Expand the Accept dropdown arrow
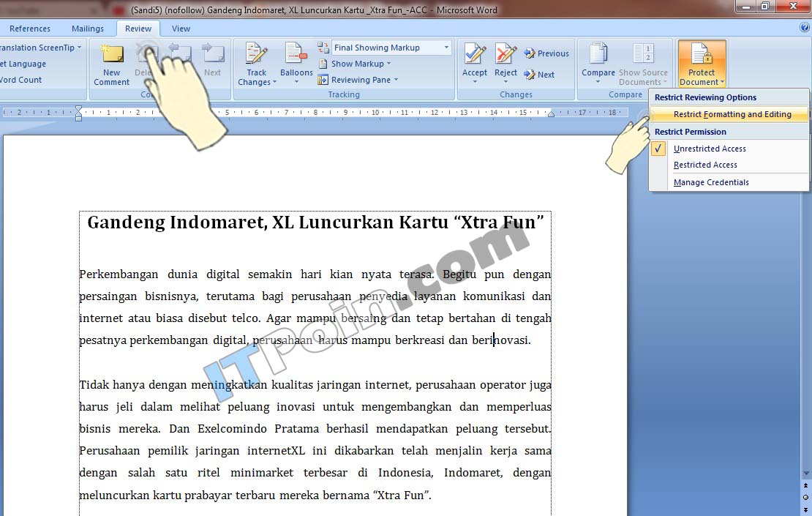Screen dimensions: 812x516 click(x=474, y=82)
